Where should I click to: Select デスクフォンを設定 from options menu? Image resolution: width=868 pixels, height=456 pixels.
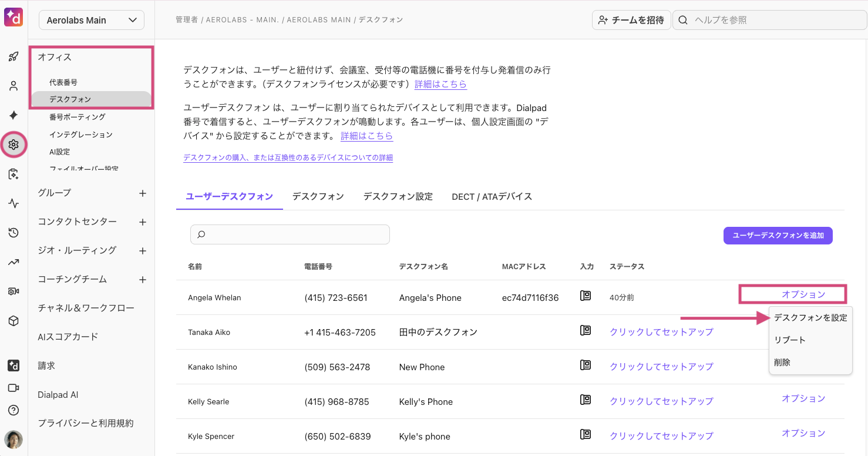[810, 318]
